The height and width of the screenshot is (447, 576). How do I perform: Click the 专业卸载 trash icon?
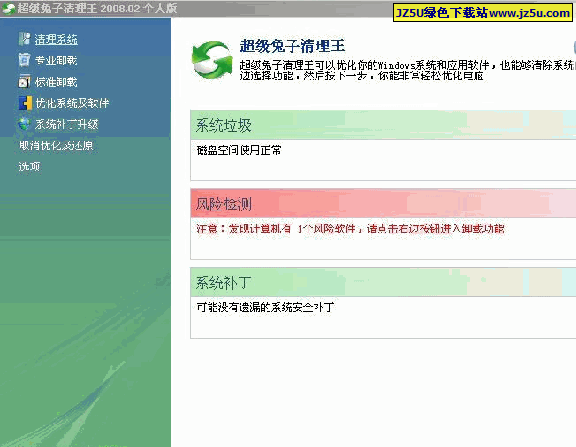[24, 60]
